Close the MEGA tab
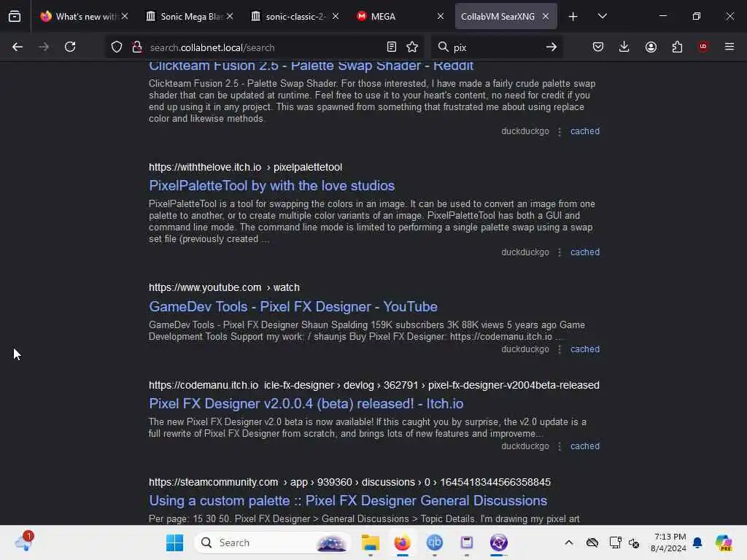This screenshot has height=560, width=747. tap(441, 17)
